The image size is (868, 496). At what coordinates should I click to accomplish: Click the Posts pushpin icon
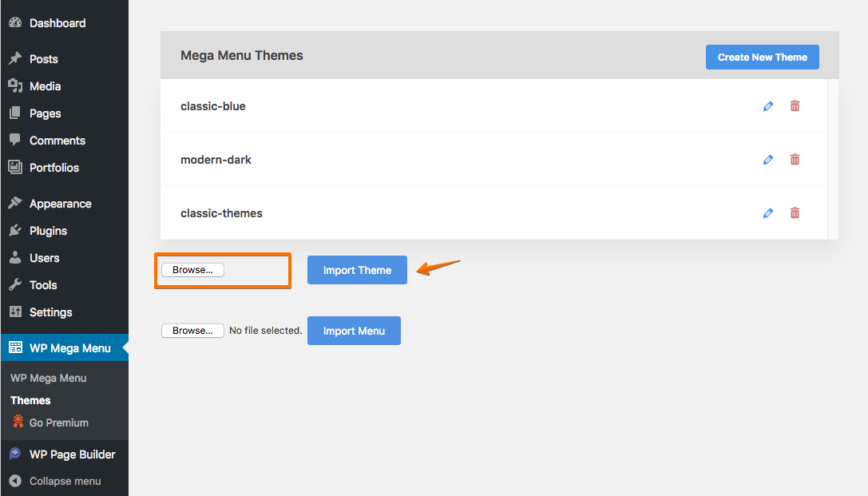coord(15,58)
